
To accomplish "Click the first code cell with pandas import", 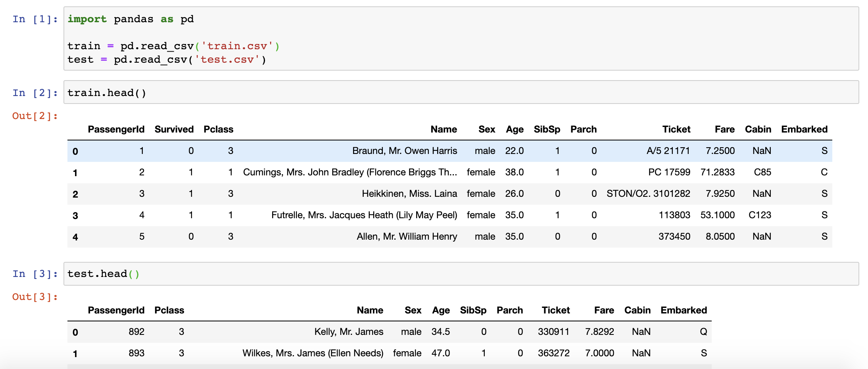I will coord(461,38).
